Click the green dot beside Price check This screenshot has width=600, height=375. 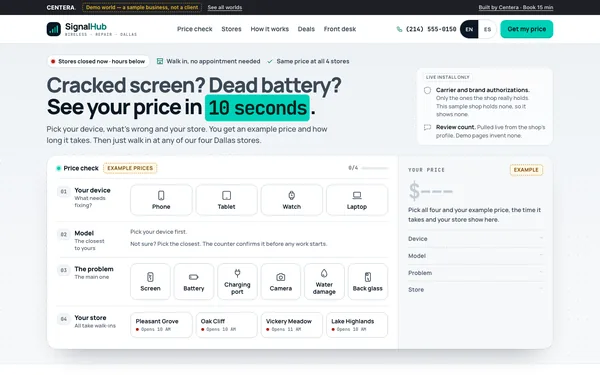coord(59,168)
